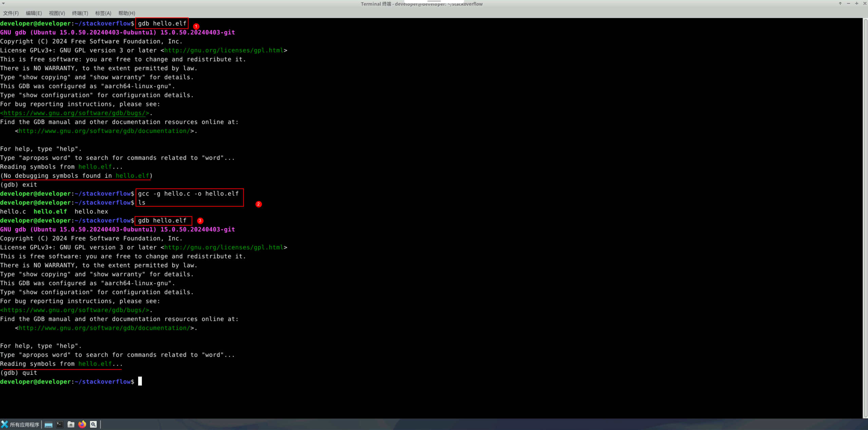Open the 标签(A) menu
Screen dimensions: 868x430
click(103, 13)
